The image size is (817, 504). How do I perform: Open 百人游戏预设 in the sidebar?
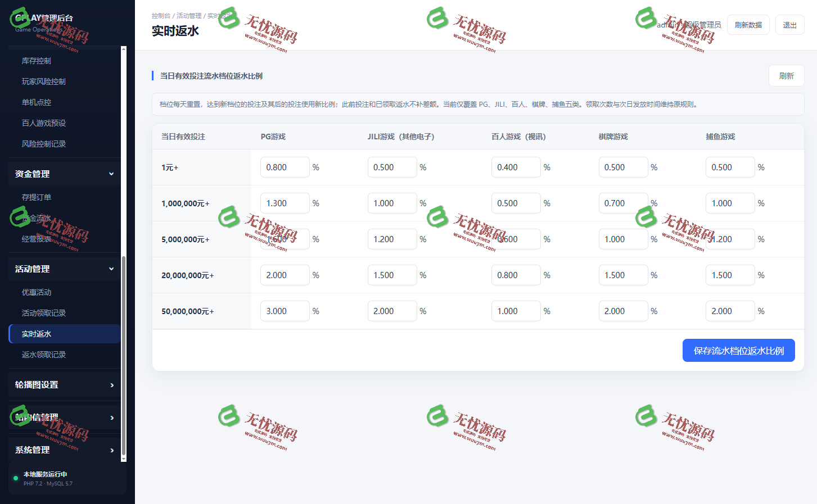[x=65, y=123]
